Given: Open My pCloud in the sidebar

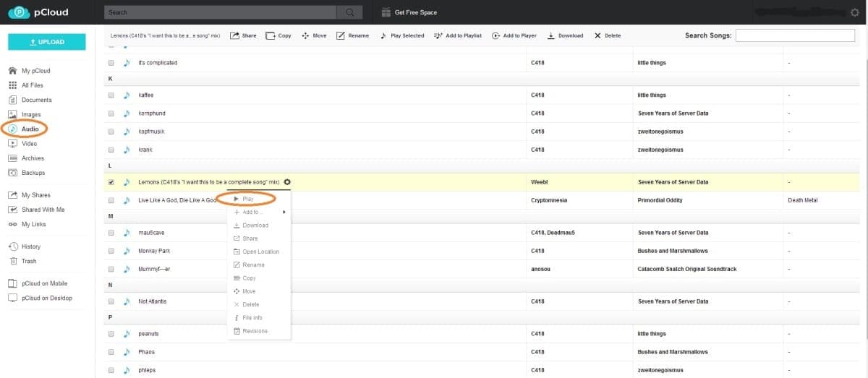Looking at the screenshot, I should point(30,71).
